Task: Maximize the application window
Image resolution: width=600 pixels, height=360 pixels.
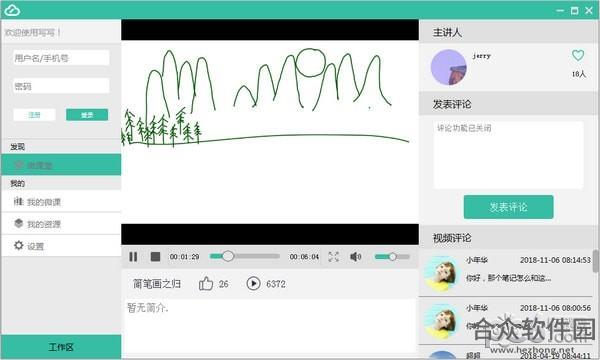Action: tap(574, 11)
